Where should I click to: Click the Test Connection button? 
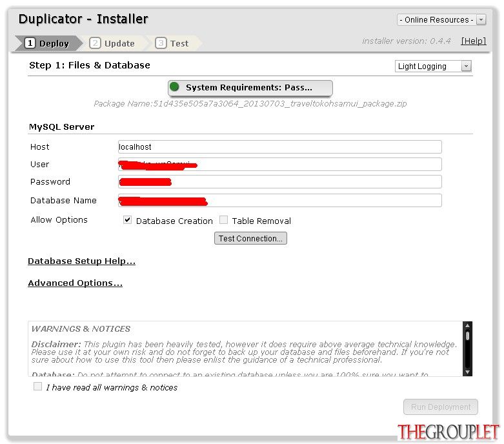click(x=251, y=238)
